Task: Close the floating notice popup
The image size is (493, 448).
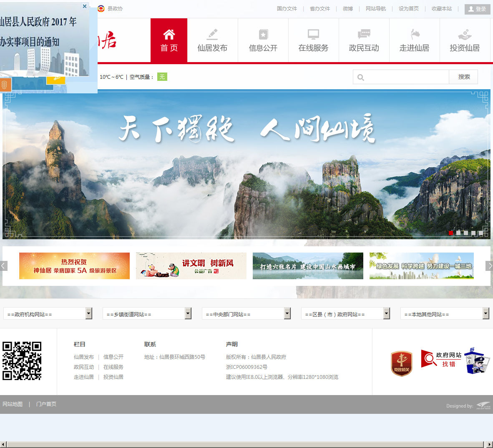Action: (x=85, y=6)
